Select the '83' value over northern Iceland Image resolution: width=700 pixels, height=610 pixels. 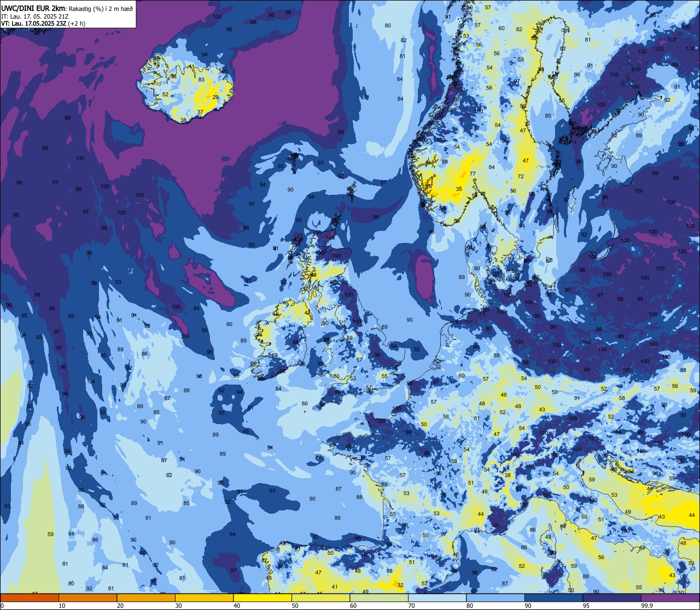click(201, 80)
